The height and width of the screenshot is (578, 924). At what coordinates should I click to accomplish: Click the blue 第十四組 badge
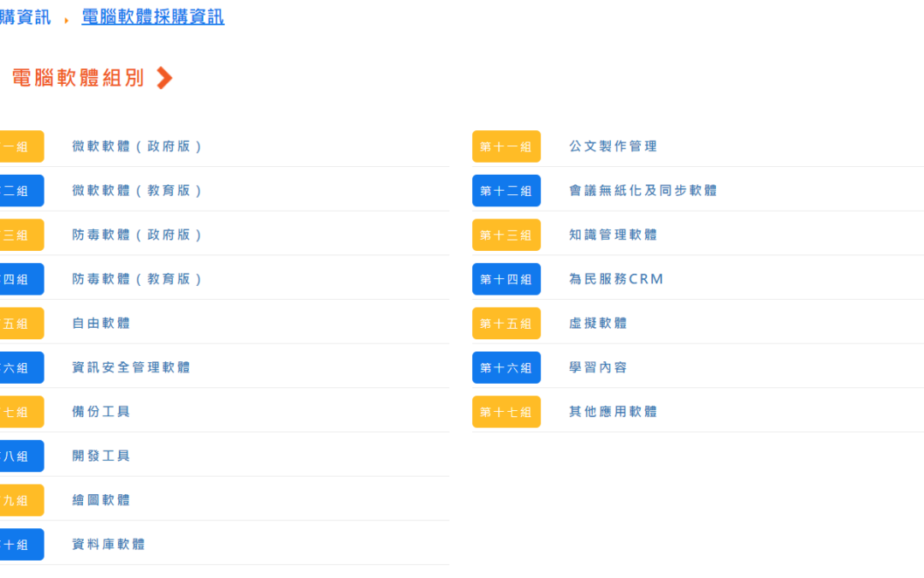[506, 279]
